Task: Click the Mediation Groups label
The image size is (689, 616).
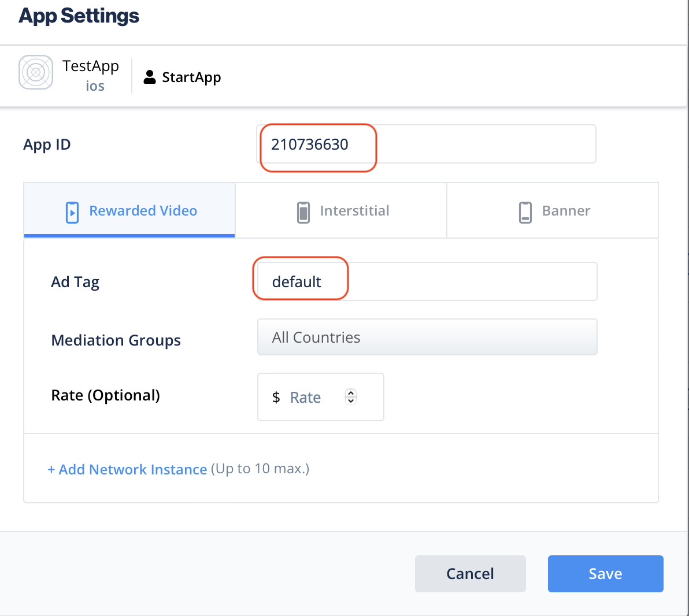Action: (x=116, y=340)
